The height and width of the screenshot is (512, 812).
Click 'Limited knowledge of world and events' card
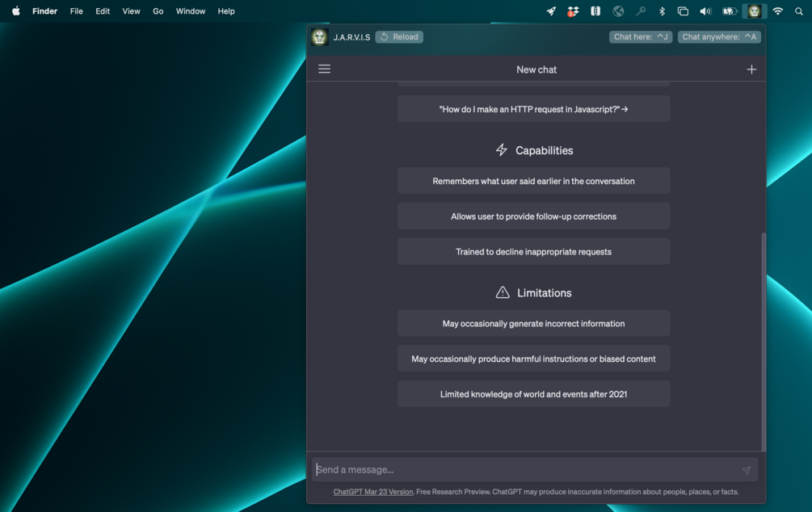[x=533, y=394]
